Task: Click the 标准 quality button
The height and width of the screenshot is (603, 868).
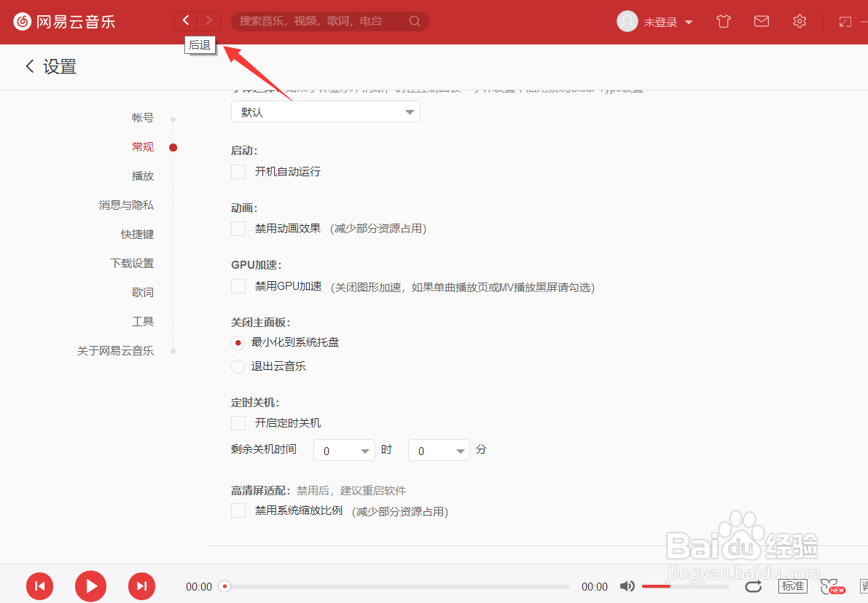Action: [x=792, y=586]
